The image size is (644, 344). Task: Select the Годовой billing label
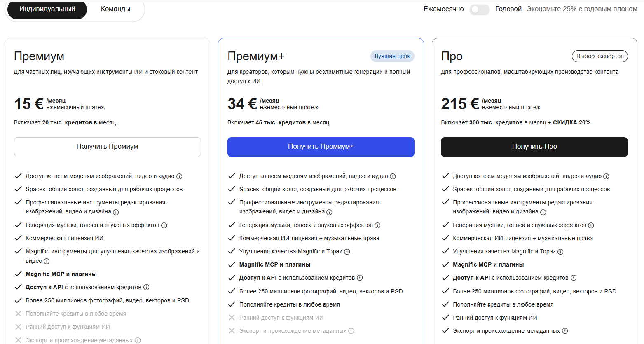pyautogui.click(x=508, y=9)
